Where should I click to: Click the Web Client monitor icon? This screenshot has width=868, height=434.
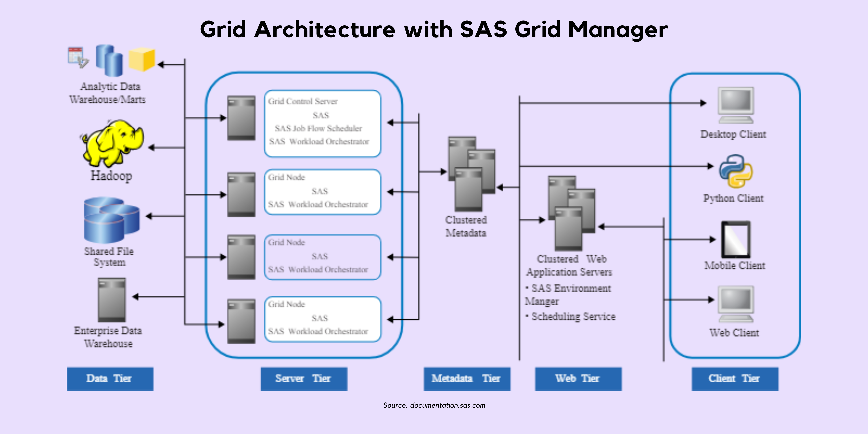coord(736,304)
